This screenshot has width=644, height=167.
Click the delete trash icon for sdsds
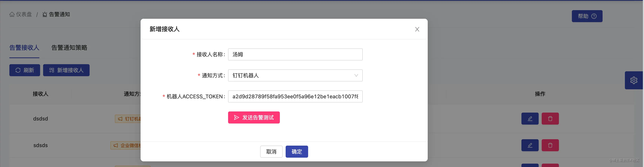click(550, 145)
